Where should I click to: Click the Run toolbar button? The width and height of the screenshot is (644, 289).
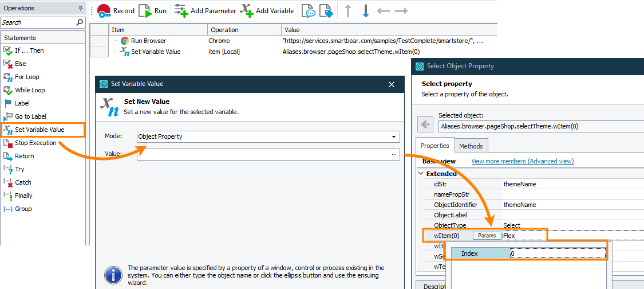pyautogui.click(x=153, y=10)
